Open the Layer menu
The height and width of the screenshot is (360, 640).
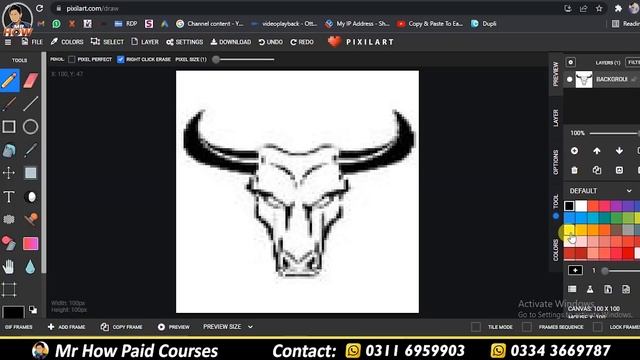pyautogui.click(x=145, y=42)
